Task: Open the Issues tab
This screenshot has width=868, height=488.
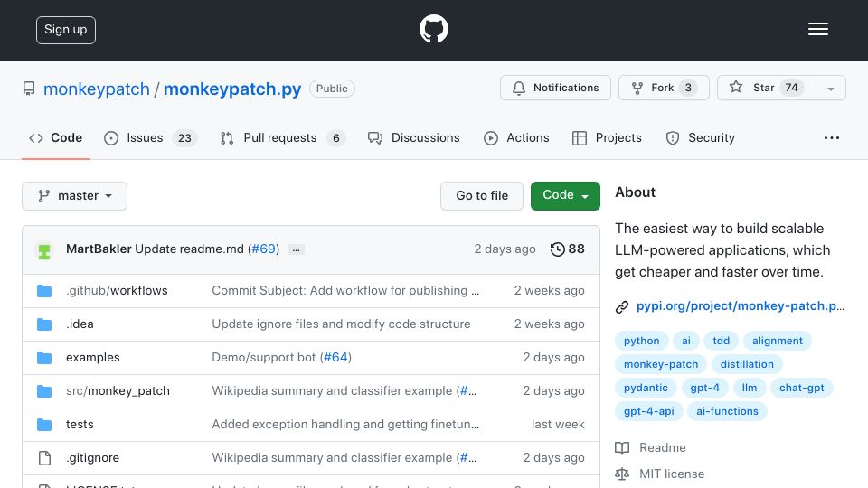Action: coord(150,137)
